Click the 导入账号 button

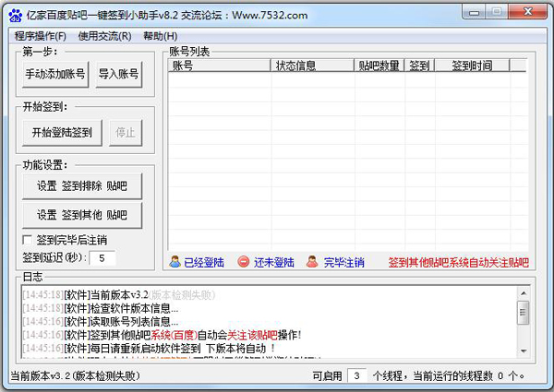pos(118,74)
